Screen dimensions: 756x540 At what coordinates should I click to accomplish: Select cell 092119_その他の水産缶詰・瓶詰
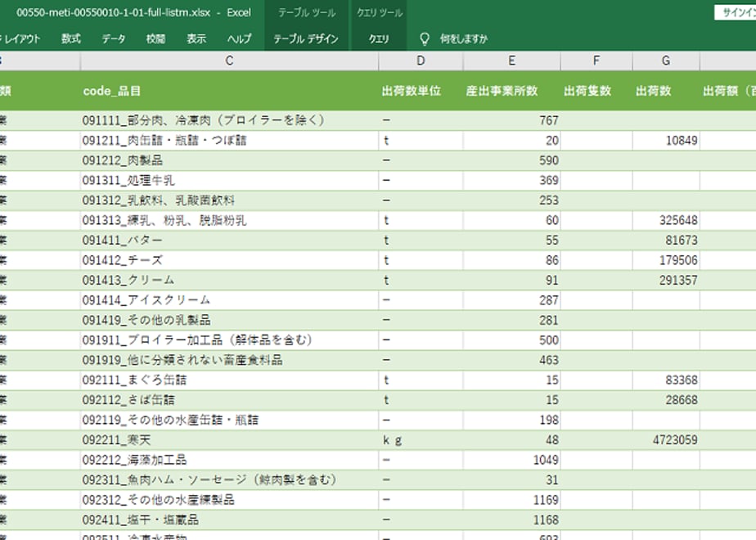pyautogui.click(x=229, y=421)
